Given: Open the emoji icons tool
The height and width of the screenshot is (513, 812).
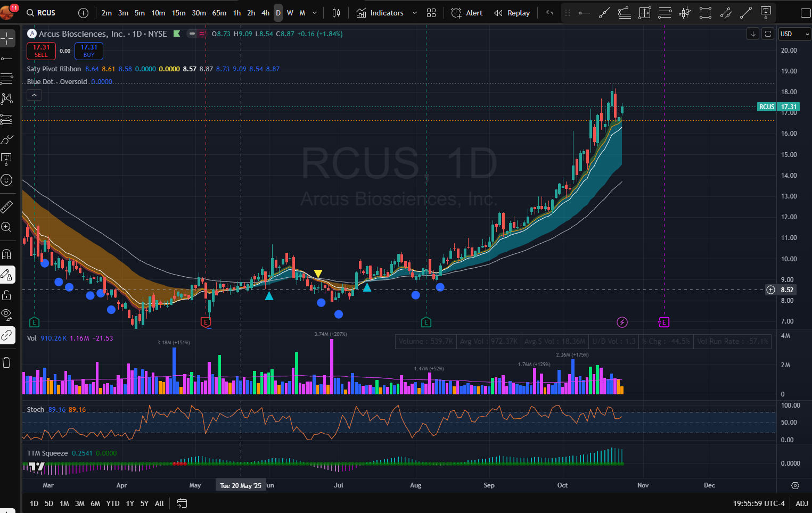Looking at the screenshot, I should [7, 180].
